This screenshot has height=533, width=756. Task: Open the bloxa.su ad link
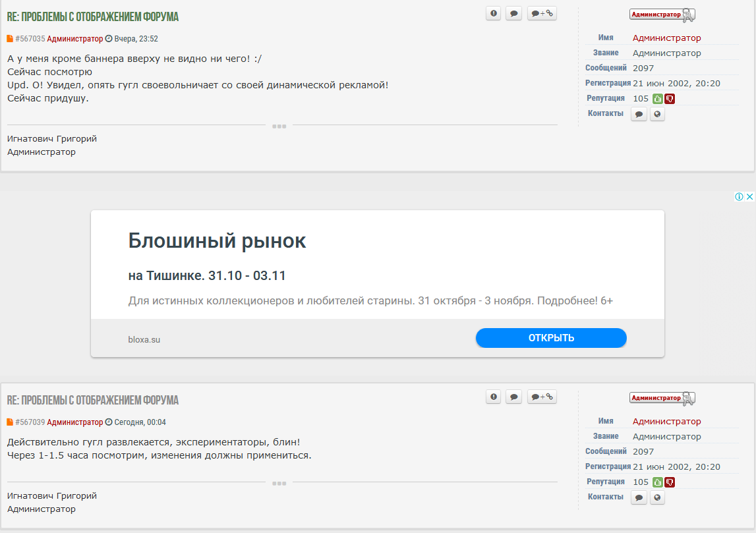144,339
